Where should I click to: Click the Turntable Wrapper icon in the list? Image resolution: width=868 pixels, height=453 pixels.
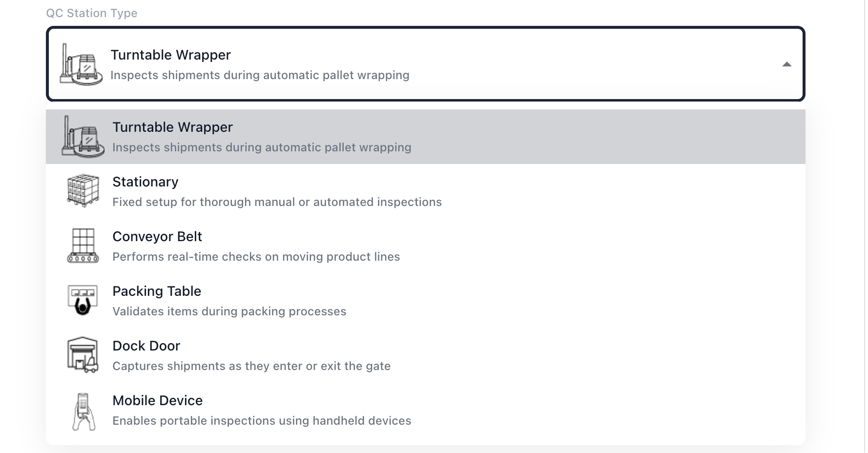tap(83, 137)
